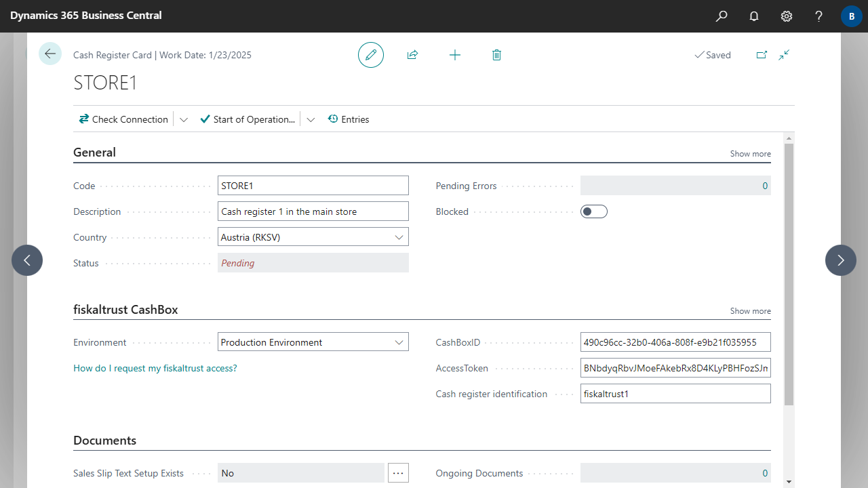Open the search magnifier icon
868x488 pixels.
coord(722,16)
